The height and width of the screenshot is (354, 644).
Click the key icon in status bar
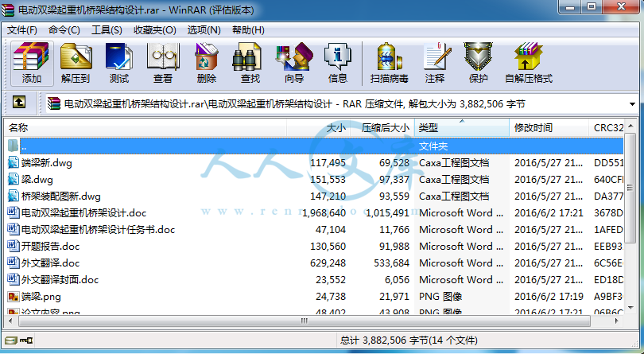(26, 340)
